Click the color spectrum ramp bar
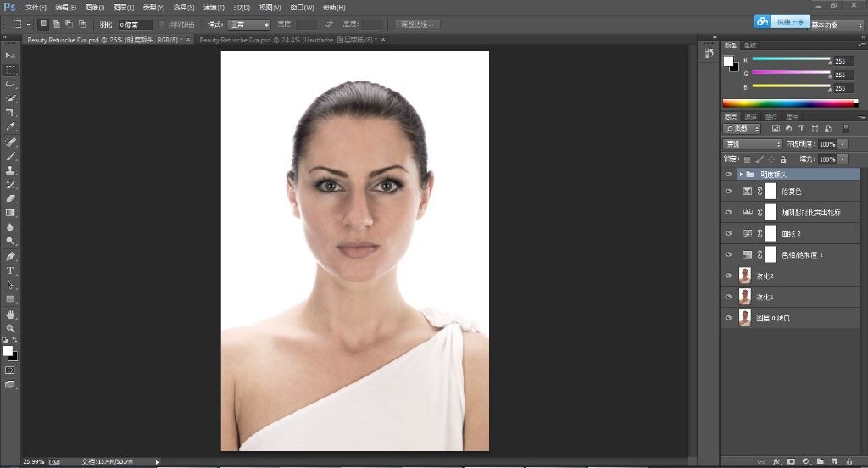The image size is (868, 468). click(790, 103)
